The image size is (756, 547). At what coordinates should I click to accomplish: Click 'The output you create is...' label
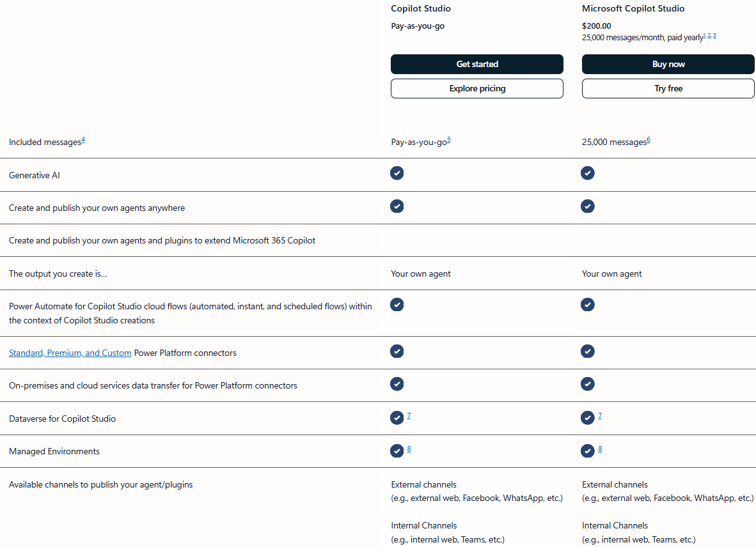[58, 274]
